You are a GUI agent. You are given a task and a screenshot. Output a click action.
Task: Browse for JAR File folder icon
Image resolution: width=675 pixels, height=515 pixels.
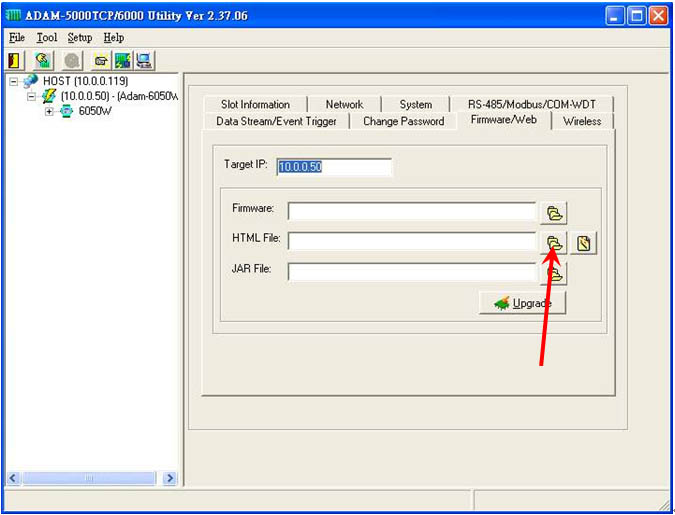[554, 273]
